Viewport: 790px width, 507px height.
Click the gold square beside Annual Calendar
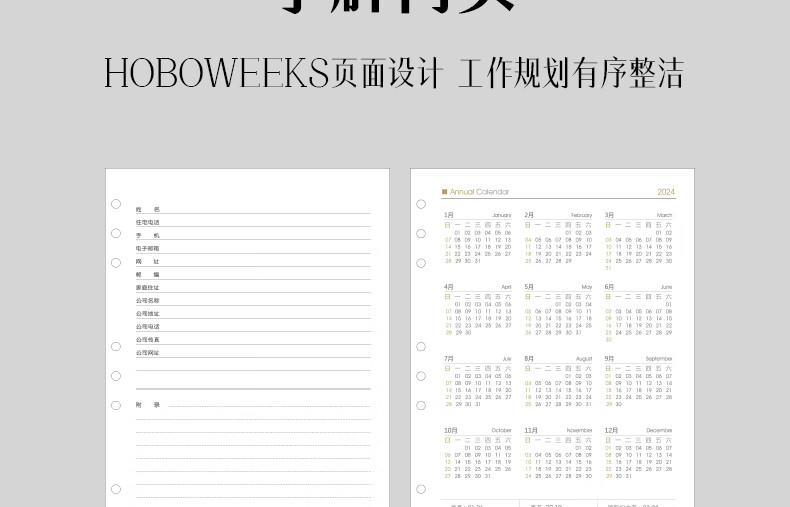(445, 192)
